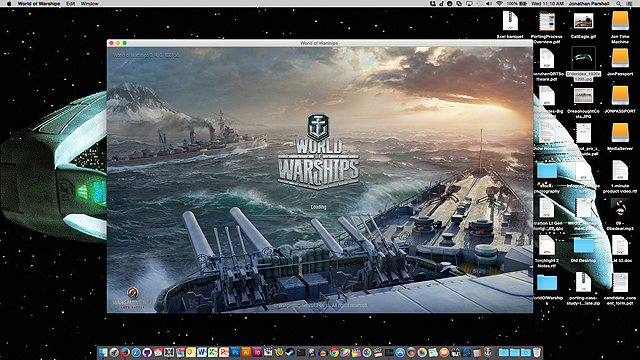The image size is (640, 360).
Task: Select the Bzel banquet zip file
Action: coord(510,20)
